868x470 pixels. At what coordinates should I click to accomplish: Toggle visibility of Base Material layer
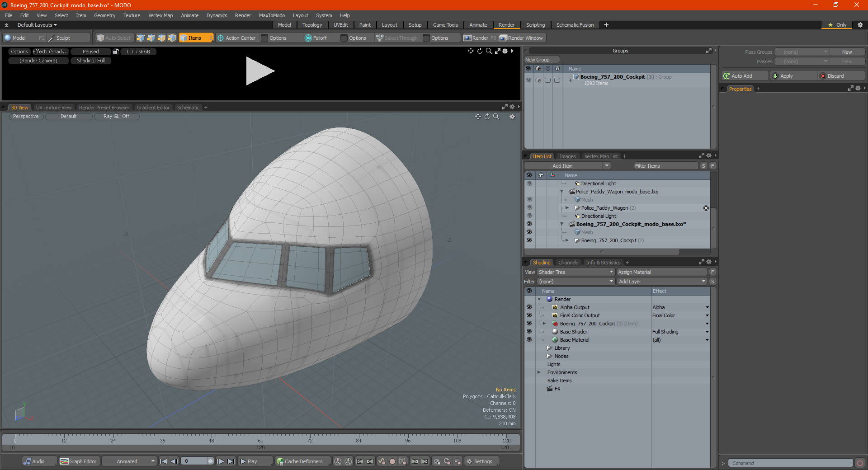pos(529,340)
